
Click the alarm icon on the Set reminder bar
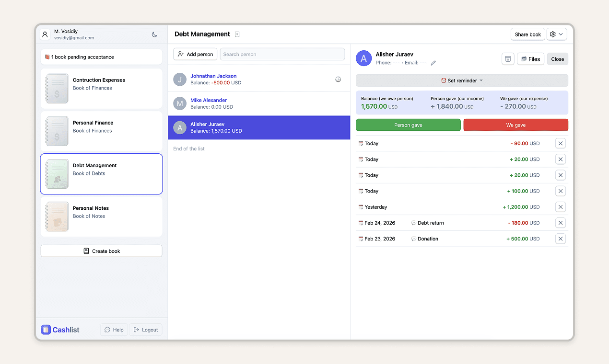pyautogui.click(x=444, y=80)
